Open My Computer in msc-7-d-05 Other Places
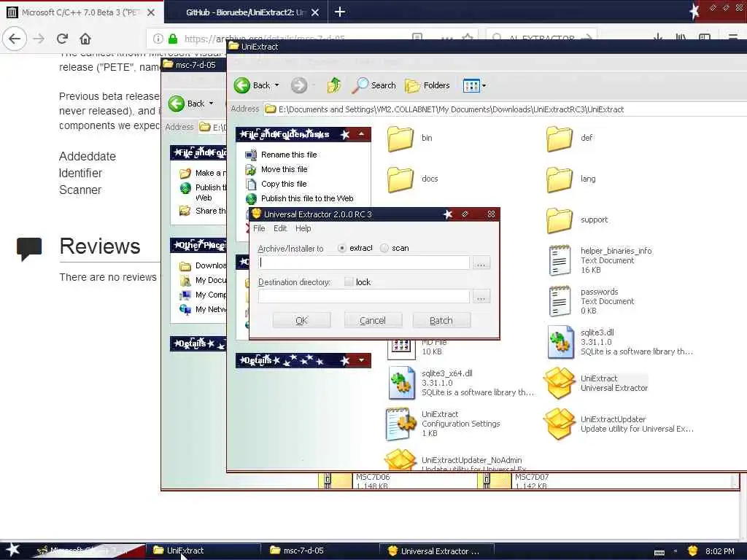The height and width of the screenshot is (560, 747). [x=203, y=295]
